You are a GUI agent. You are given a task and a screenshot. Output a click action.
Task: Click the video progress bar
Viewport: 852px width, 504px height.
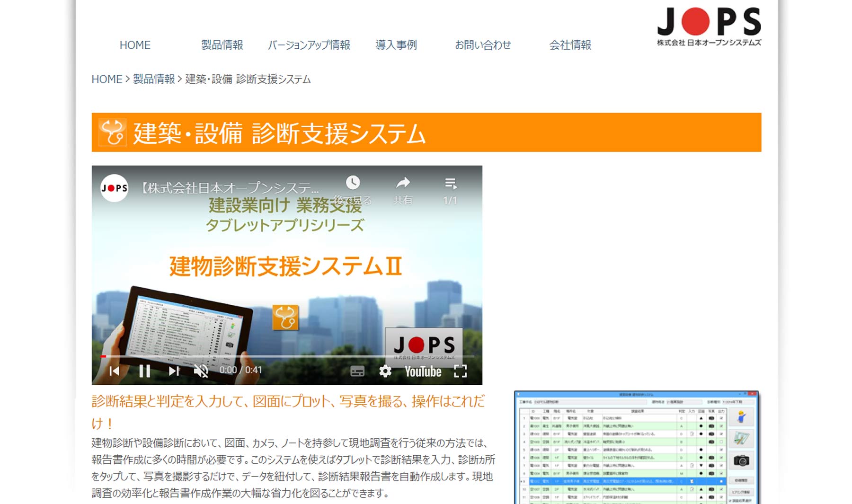[287, 356]
